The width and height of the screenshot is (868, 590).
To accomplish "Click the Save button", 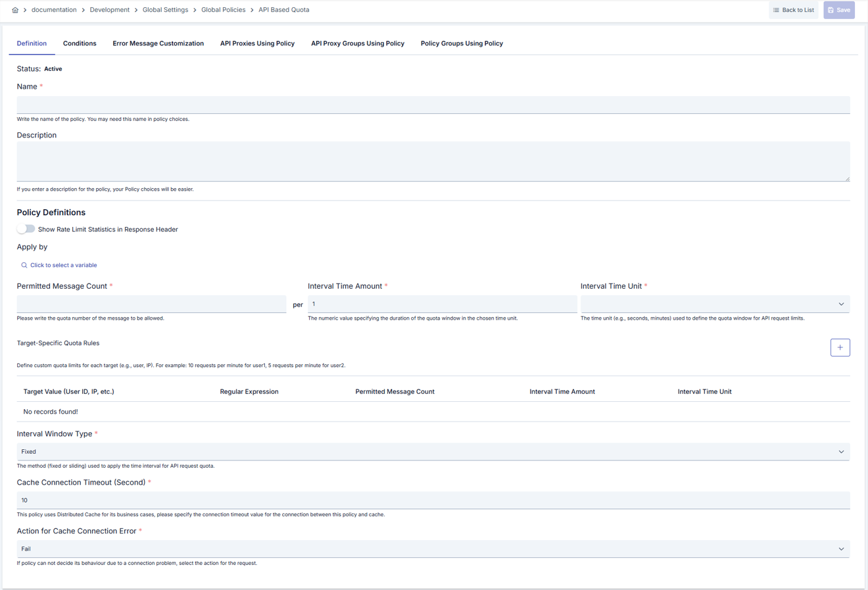I will 838,10.
